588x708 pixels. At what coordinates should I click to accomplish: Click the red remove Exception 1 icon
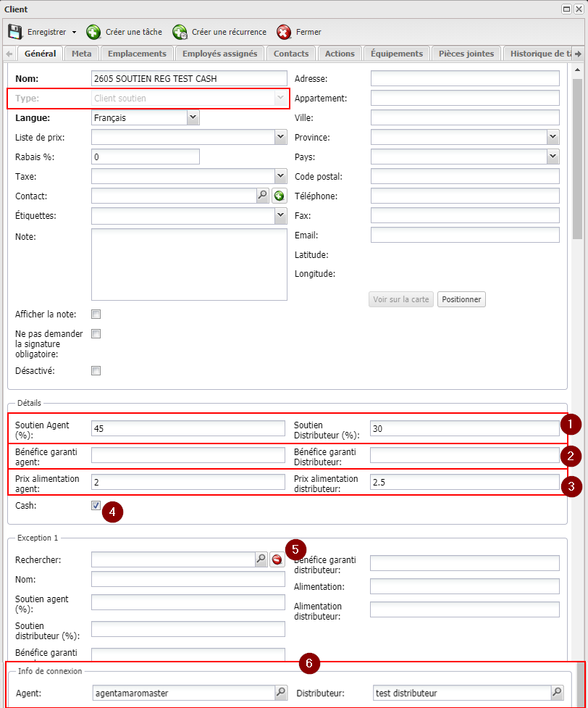tap(277, 559)
